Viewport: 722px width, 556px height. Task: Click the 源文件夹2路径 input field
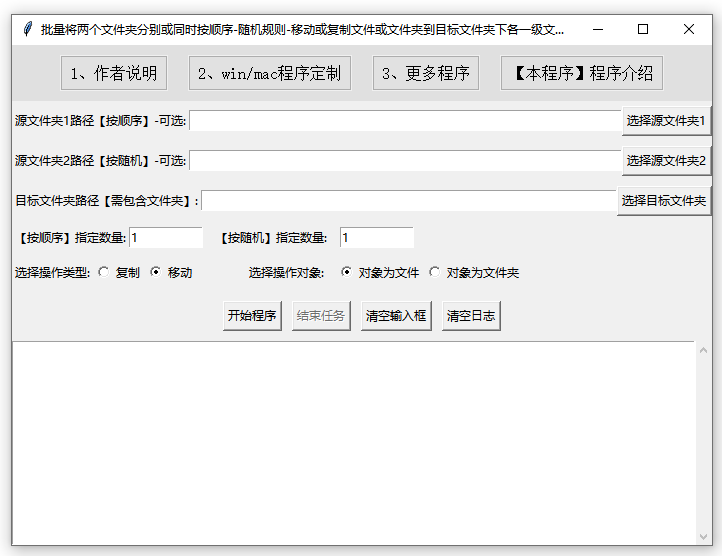[x=405, y=161]
